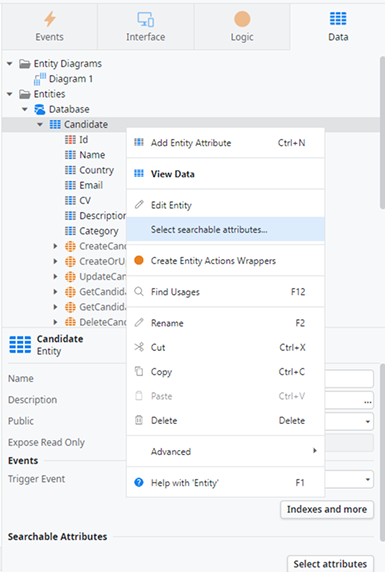Click the Name property input field
385x572 pixels.
(349, 379)
